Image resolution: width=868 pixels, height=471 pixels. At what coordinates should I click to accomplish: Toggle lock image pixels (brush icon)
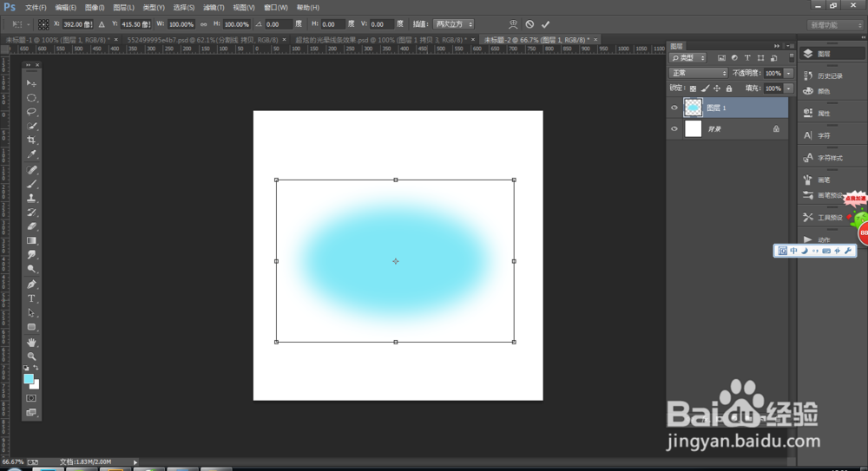[705, 88]
